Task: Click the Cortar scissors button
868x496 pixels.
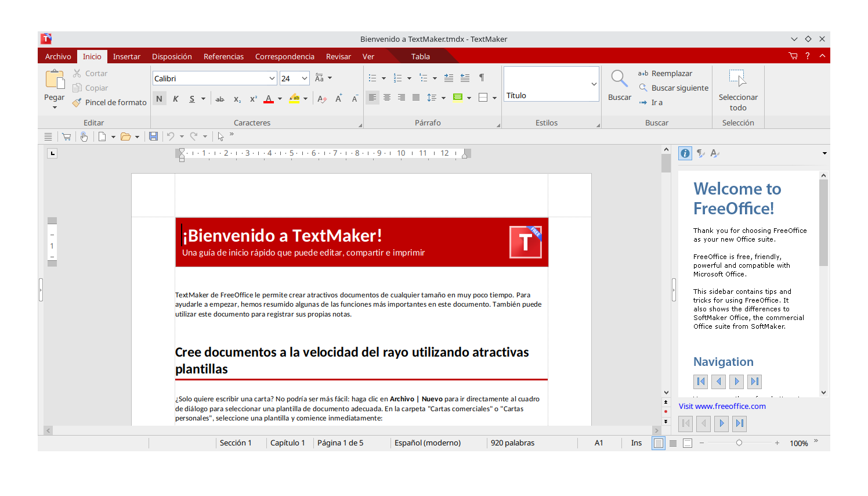Action: 90,73
